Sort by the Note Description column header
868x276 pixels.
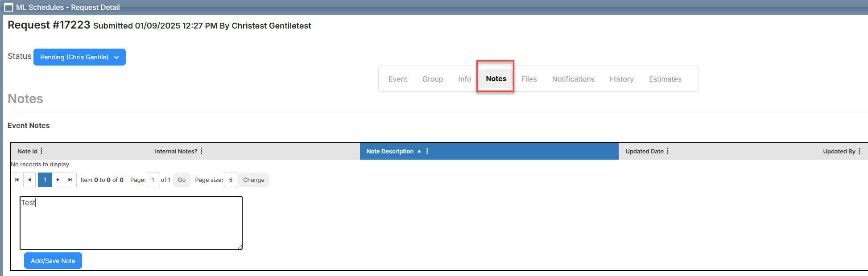click(x=390, y=151)
